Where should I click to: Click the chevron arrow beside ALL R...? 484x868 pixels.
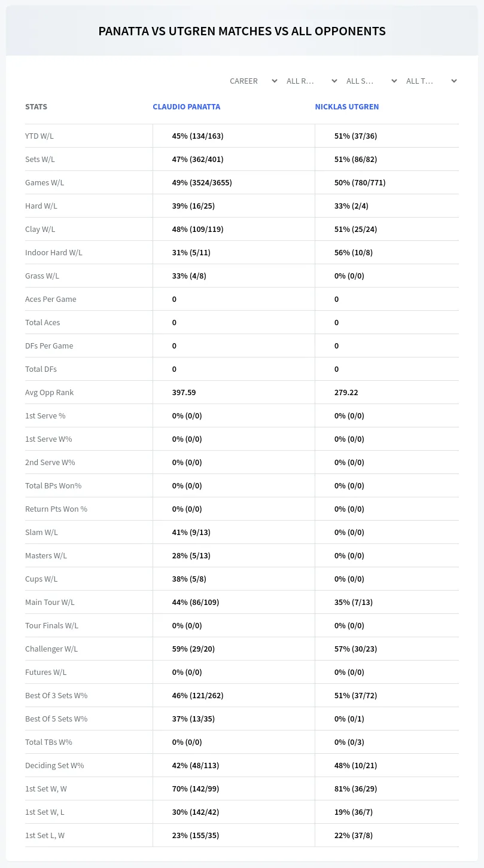(x=334, y=81)
